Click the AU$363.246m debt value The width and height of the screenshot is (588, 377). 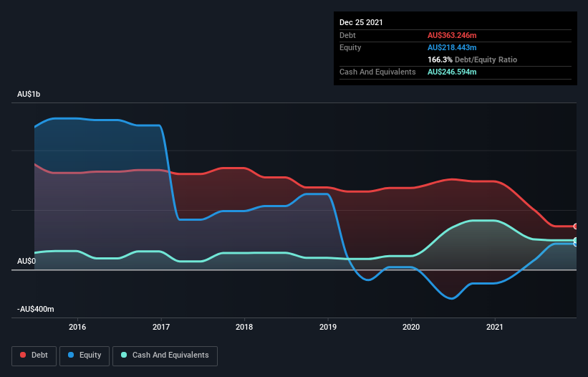(x=452, y=35)
